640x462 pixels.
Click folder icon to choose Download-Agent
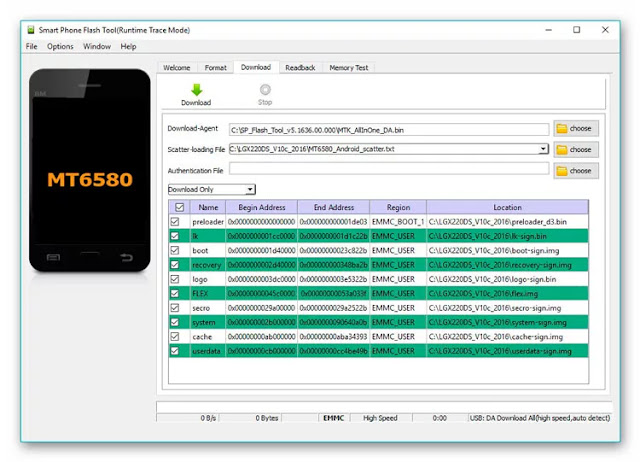(562, 129)
